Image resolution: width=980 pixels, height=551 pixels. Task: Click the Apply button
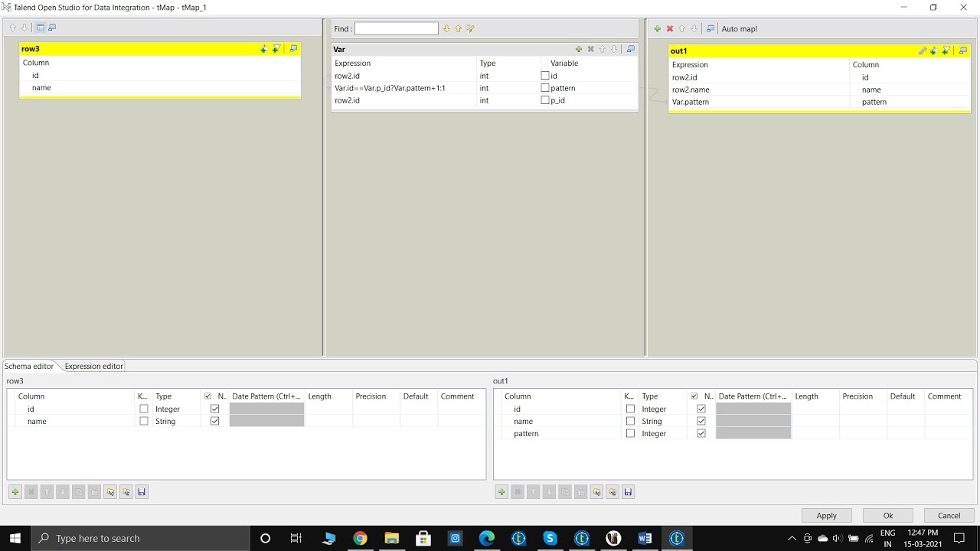click(827, 515)
